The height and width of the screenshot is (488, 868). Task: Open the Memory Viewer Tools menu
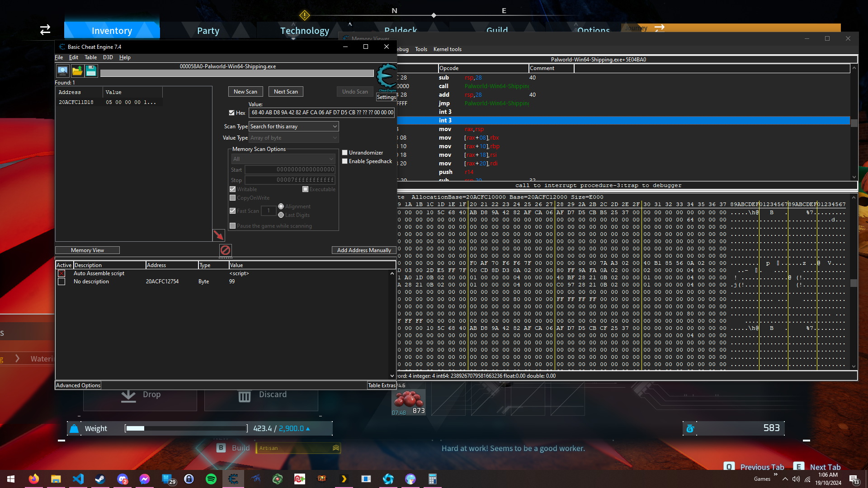pos(421,49)
